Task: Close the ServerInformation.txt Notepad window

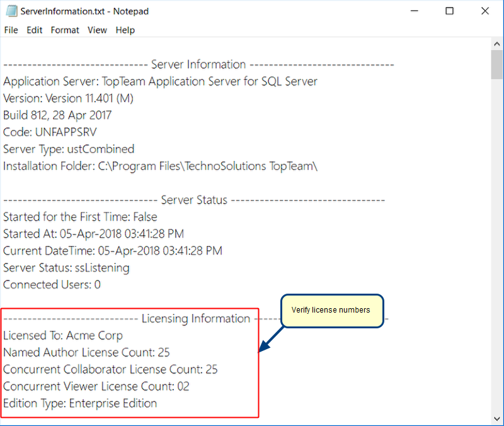Action: tap(485, 11)
